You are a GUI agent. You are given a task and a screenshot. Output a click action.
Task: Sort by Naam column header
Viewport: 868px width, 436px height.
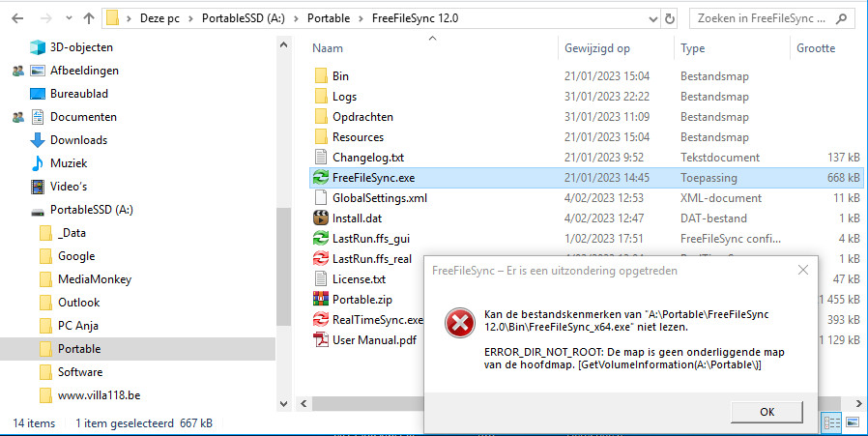click(x=327, y=48)
